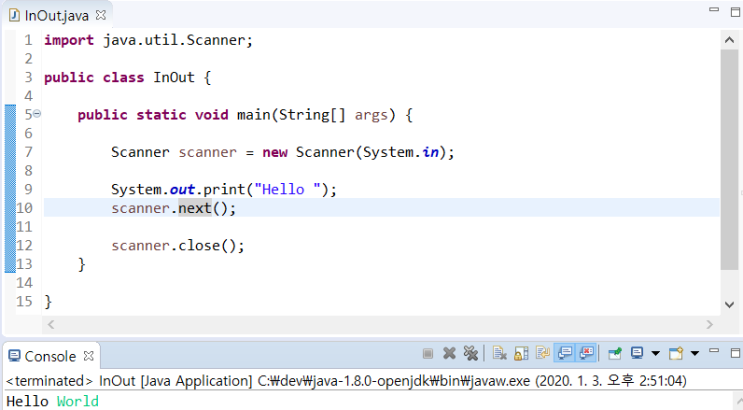743x410 pixels.
Task: Click the "import" keyword on line 1
Action: pyautogui.click(x=69, y=40)
